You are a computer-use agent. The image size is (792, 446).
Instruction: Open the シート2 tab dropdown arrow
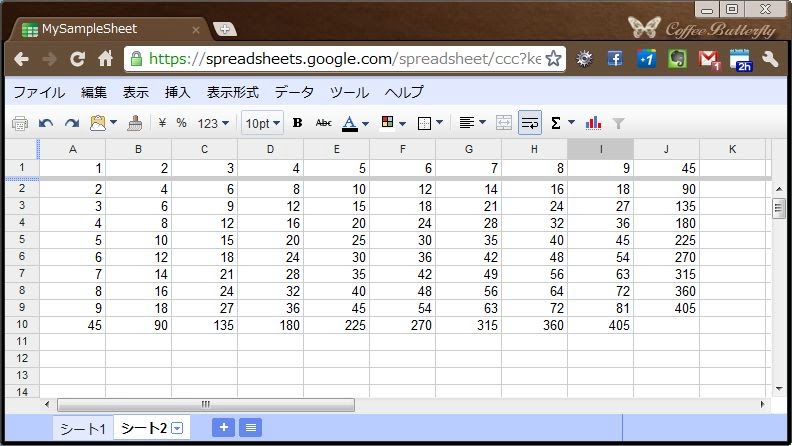click(x=177, y=428)
